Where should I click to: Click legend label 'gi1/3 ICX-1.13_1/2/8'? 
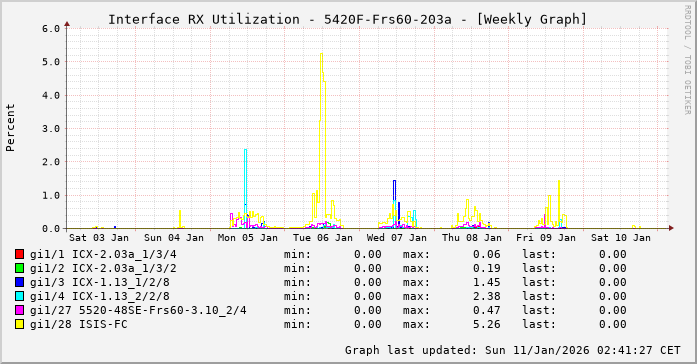(100, 282)
